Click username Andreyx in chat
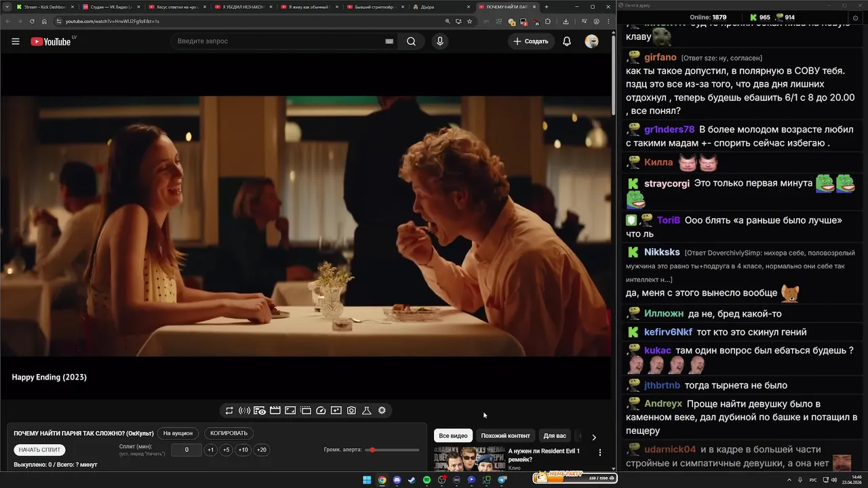 click(663, 404)
